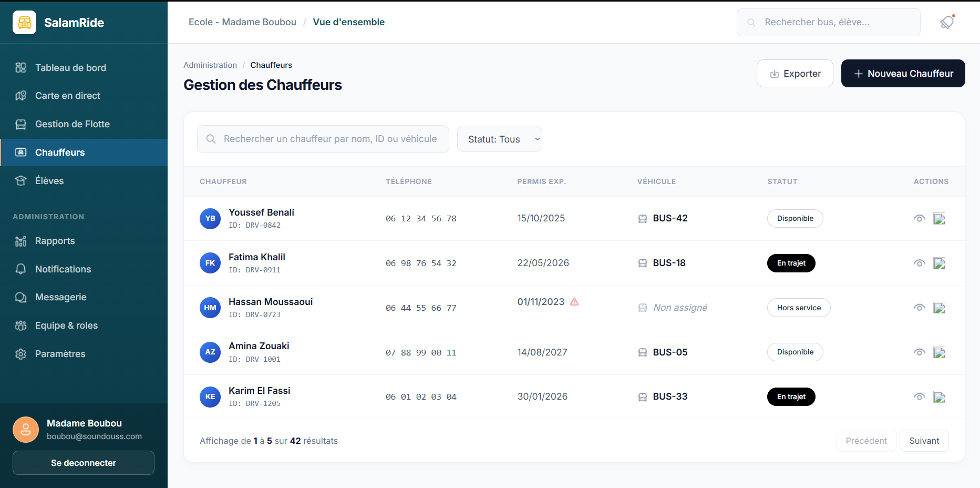Click the Nouveau Chauffeur button
The image size is (980, 488).
click(903, 74)
